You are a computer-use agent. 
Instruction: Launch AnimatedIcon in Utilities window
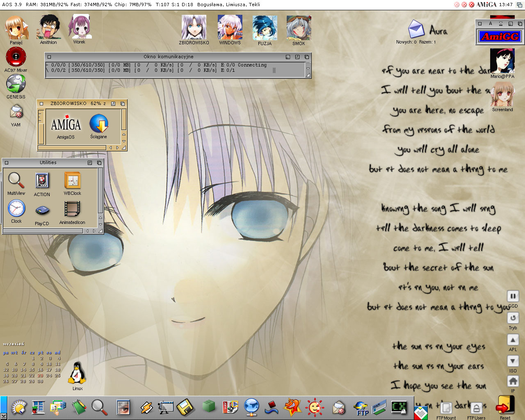click(x=72, y=209)
